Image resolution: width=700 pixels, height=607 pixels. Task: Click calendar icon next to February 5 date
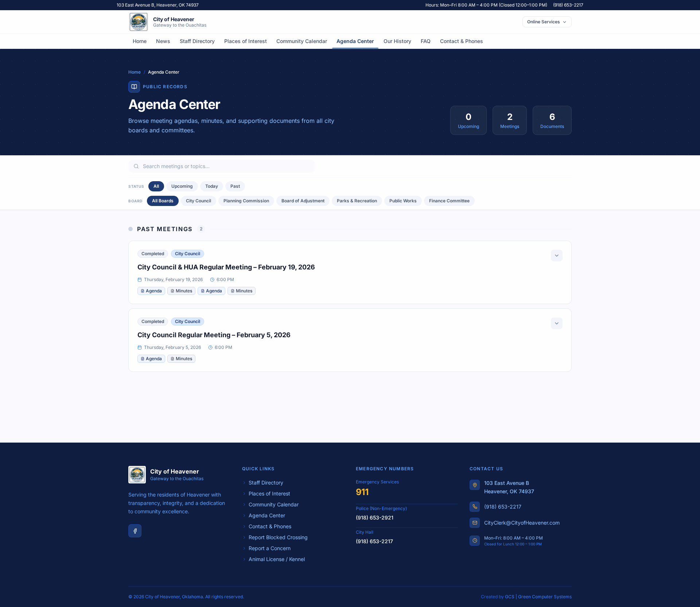tap(140, 347)
